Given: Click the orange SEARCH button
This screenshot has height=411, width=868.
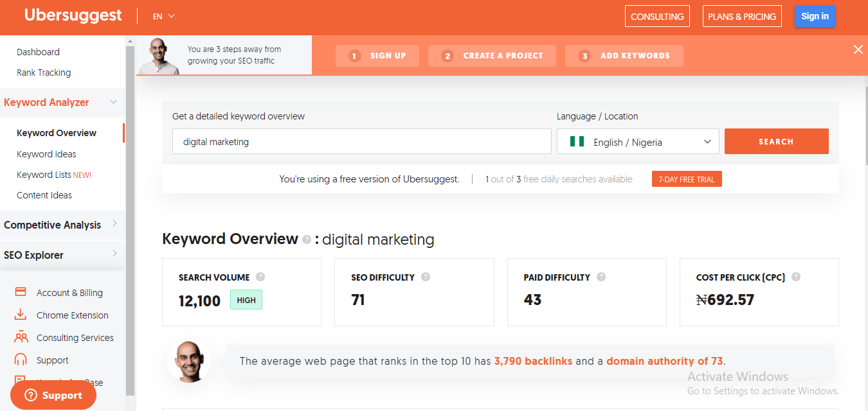Looking at the screenshot, I should (776, 141).
